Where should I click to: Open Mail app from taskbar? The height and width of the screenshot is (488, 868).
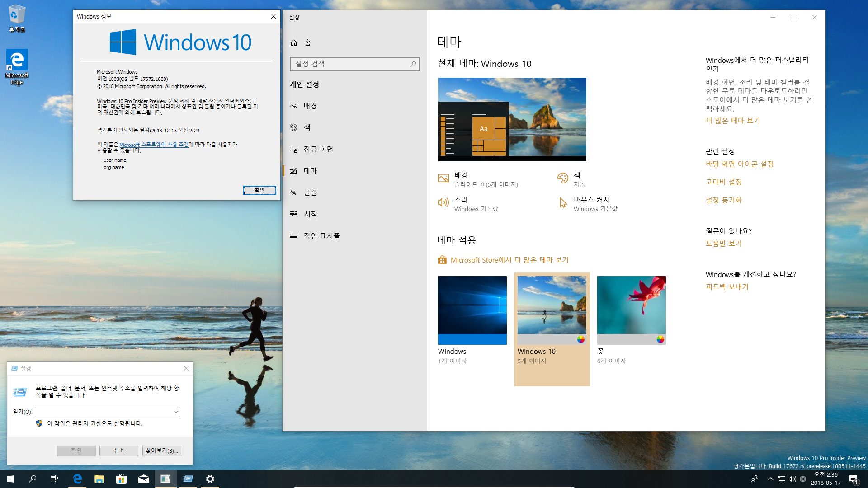click(x=144, y=479)
